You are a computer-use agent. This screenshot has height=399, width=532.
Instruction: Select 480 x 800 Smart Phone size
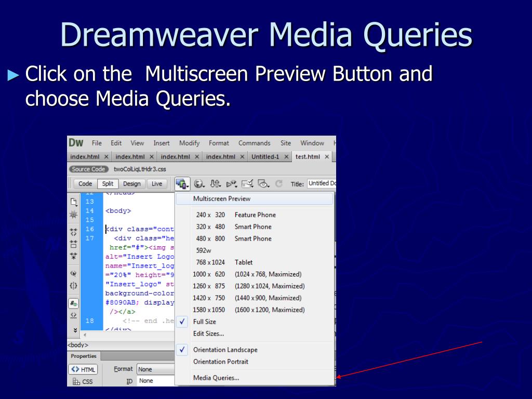[255, 238]
